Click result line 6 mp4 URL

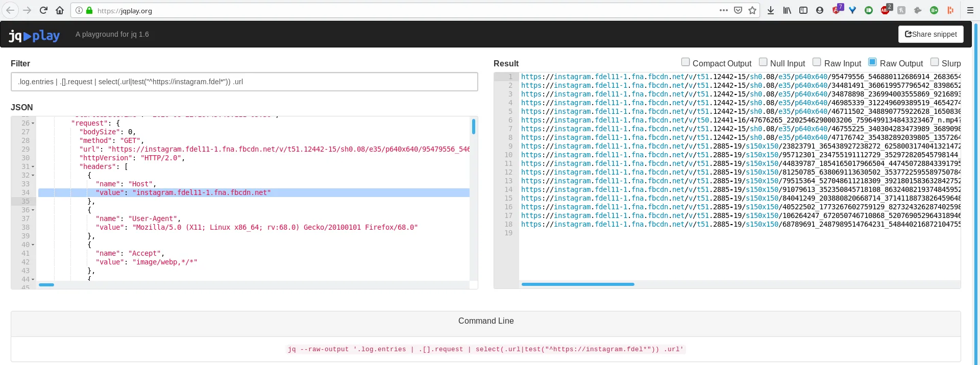[741, 120]
